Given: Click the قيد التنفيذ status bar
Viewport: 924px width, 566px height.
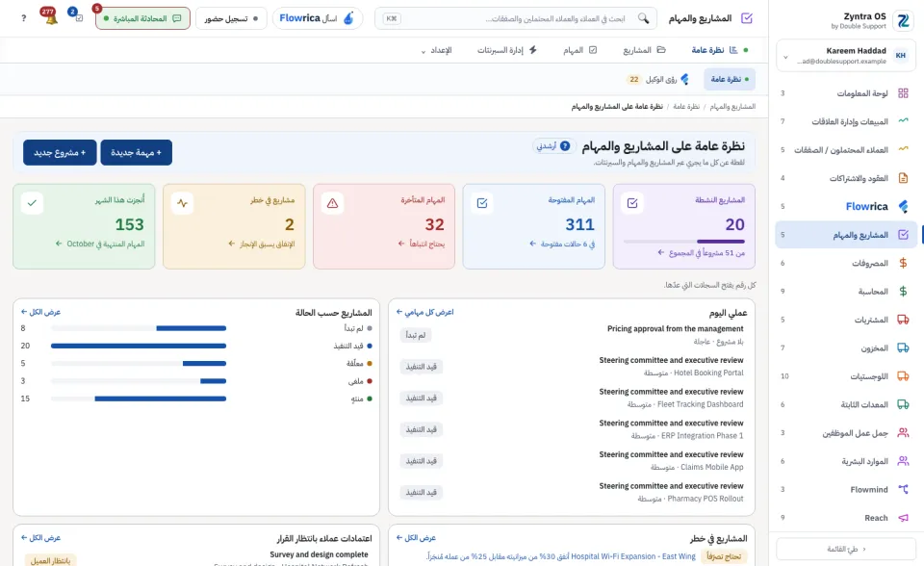Looking at the screenshot, I should [x=139, y=346].
